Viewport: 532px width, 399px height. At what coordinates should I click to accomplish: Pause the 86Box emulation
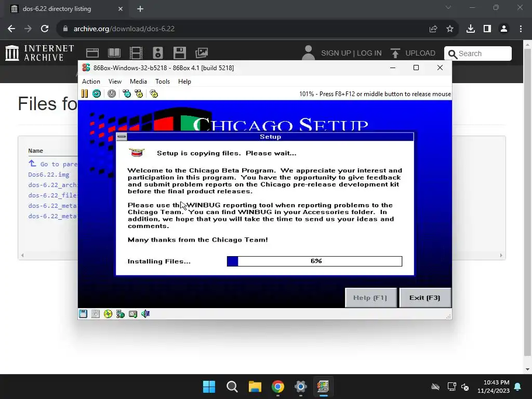click(85, 94)
